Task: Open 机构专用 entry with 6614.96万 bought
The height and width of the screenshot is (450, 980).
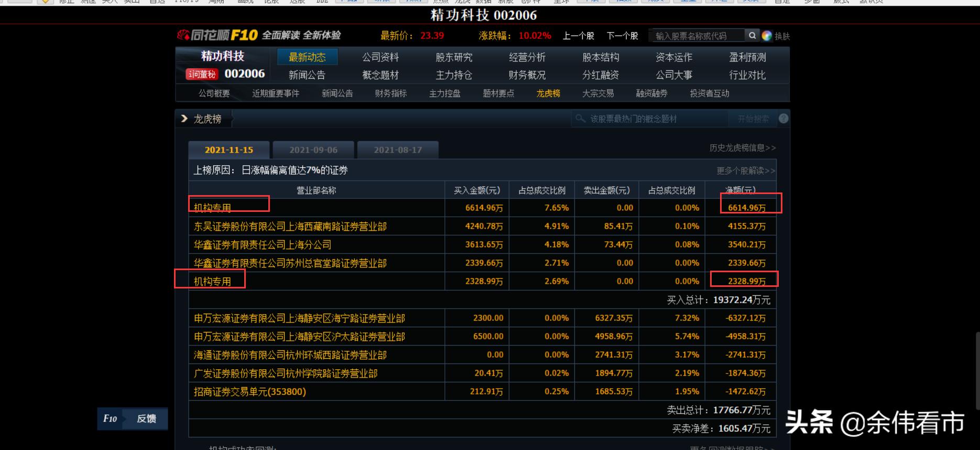Action: (212, 208)
